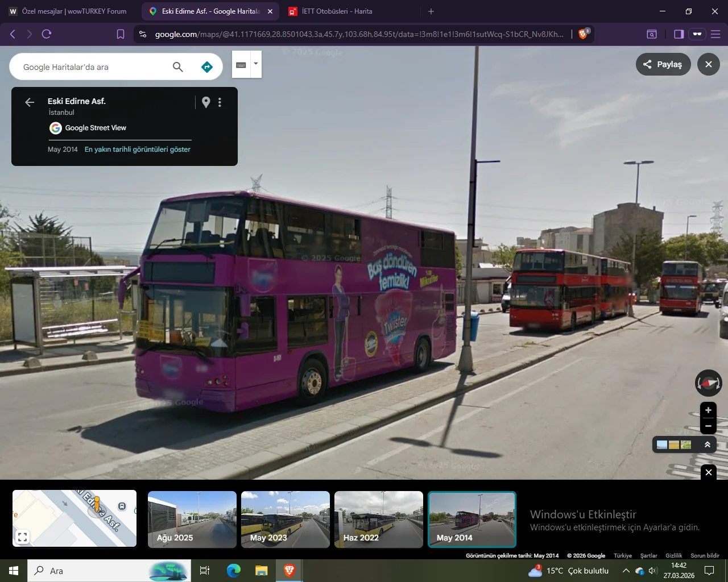This screenshot has width=728, height=582.
Task: Open the three-dot more options menu
Action: [x=220, y=102]
